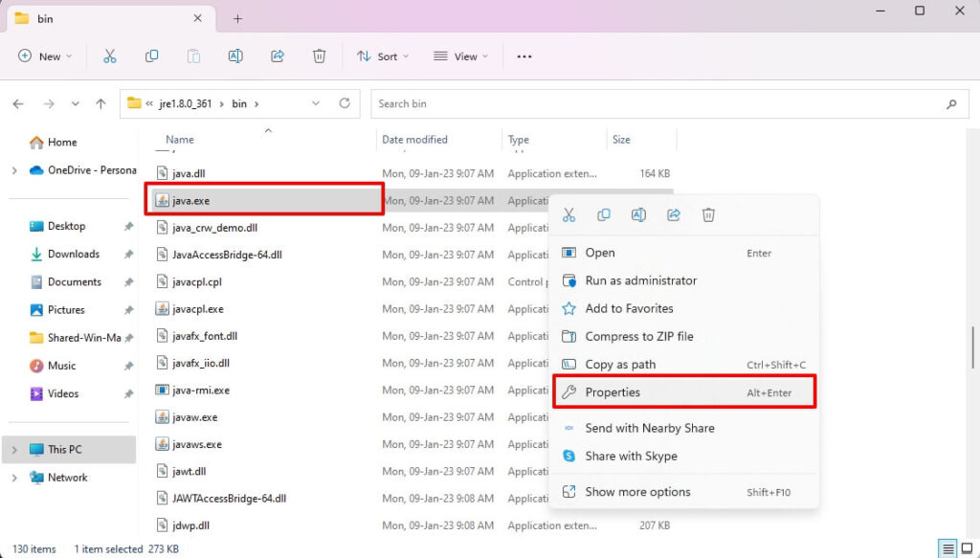Open the Sort dropdown
Screen dimensions: 980x558
[383, 56]
